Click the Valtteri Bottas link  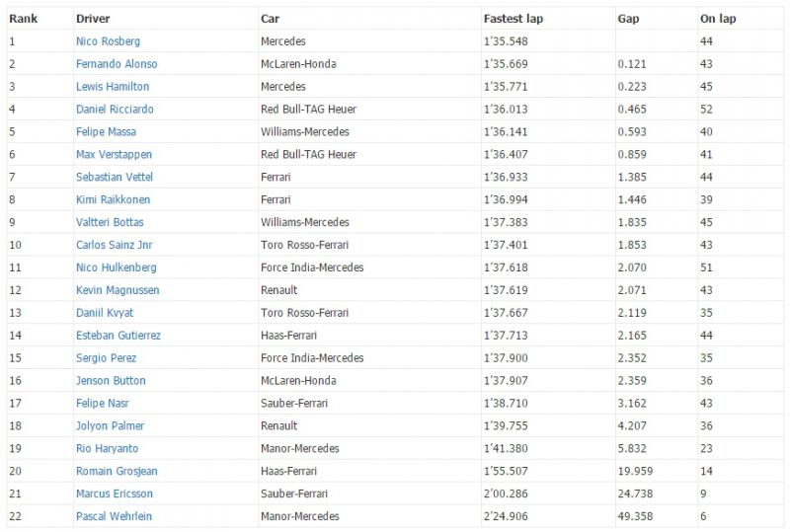coord(110,222)
